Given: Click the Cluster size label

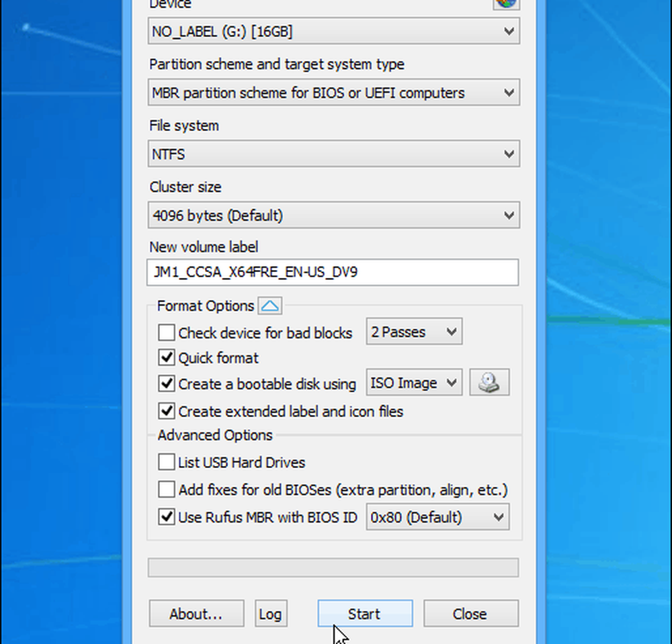Looking at the screenshot, I should pyautogui.click(x=185, y=187).
